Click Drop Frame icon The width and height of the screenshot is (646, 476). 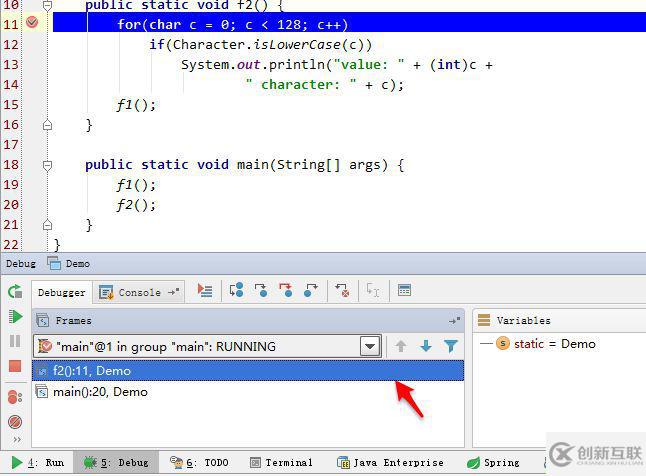pyautogui.click(x=342, y=291)
